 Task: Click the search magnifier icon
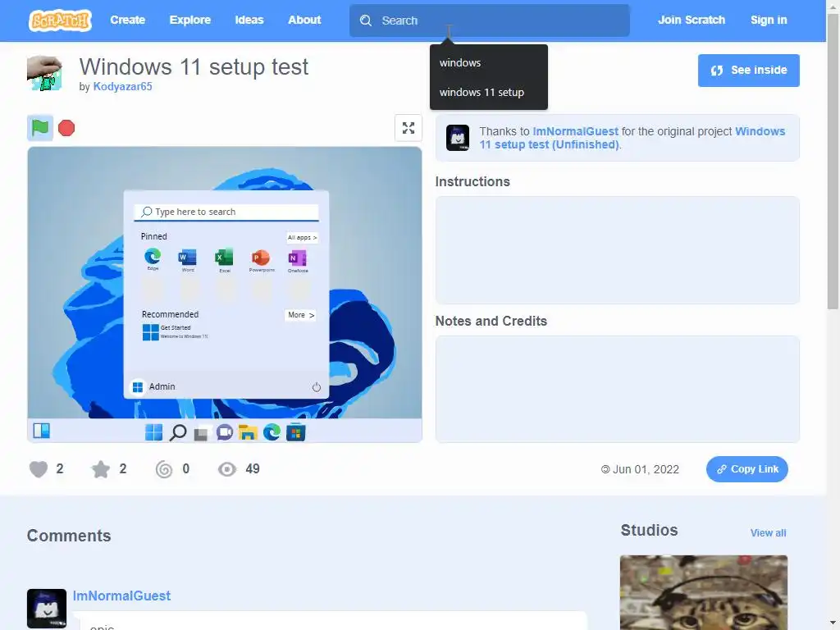tap(366, 21)
